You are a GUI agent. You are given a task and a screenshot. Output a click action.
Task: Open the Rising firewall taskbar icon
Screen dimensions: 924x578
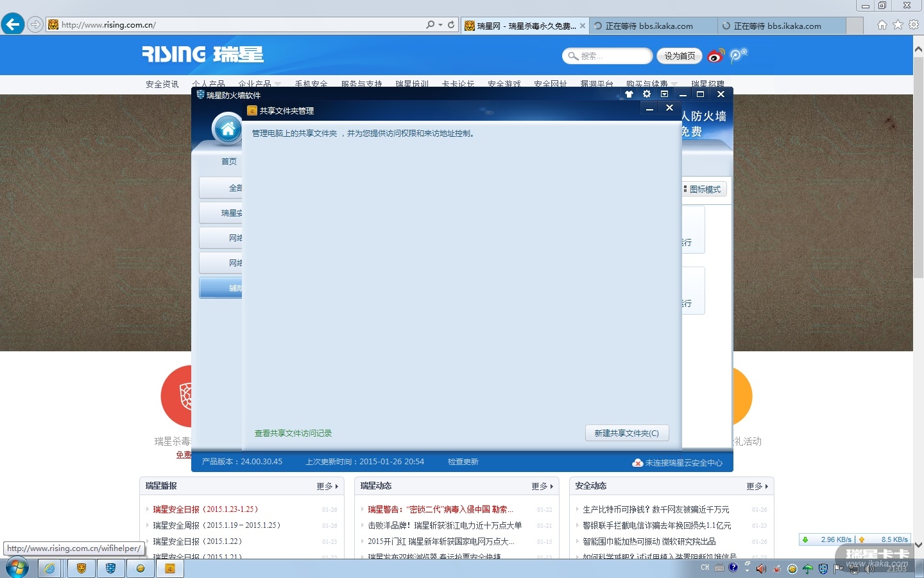coord(111,568)
